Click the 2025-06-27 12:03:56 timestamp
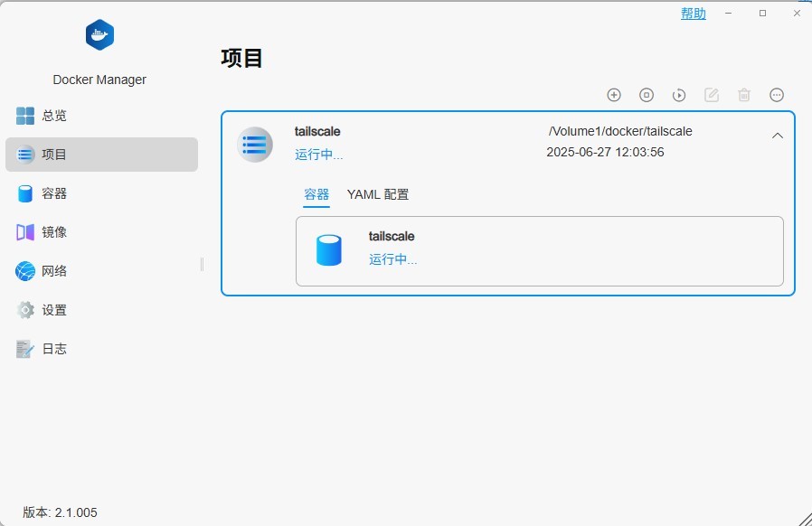Image resolution: width=812 pixels, height=526 pixels. click(605, 152)
